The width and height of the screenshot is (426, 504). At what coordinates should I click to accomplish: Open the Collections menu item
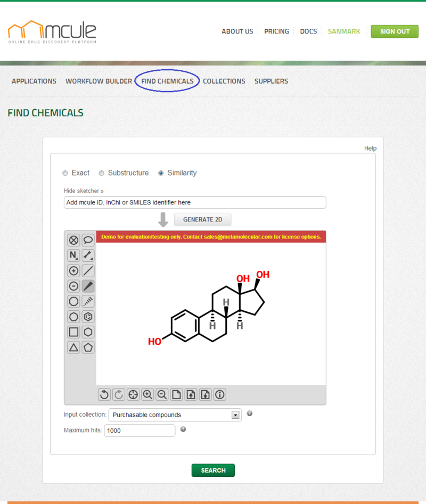224,81
